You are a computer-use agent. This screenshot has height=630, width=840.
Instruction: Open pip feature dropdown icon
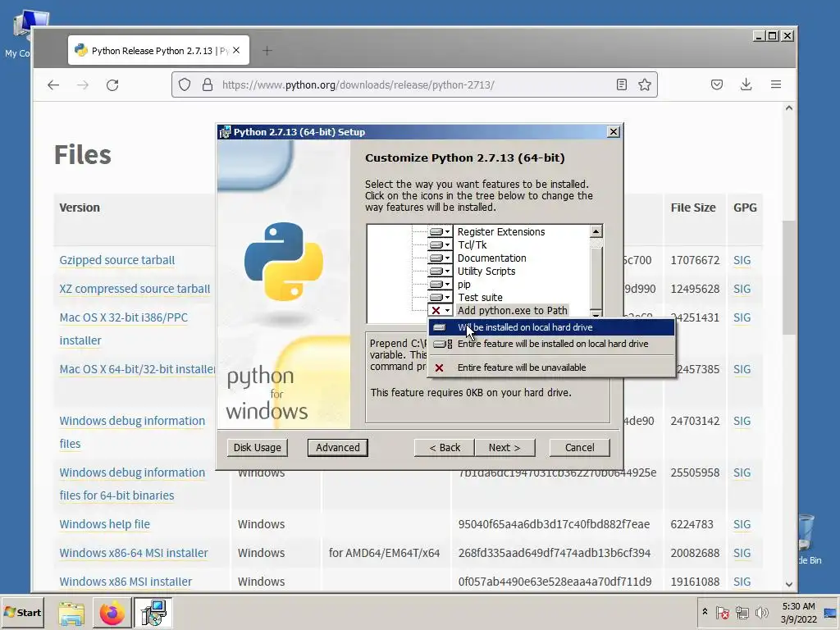(x=440, y=285)
